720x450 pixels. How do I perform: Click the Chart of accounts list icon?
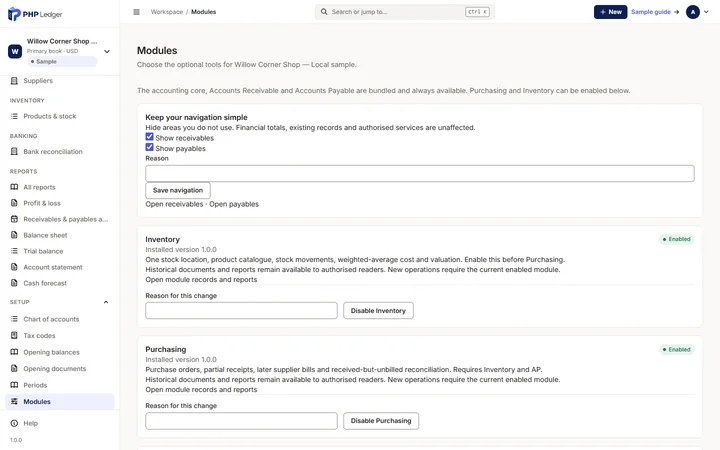click(14, 319)
